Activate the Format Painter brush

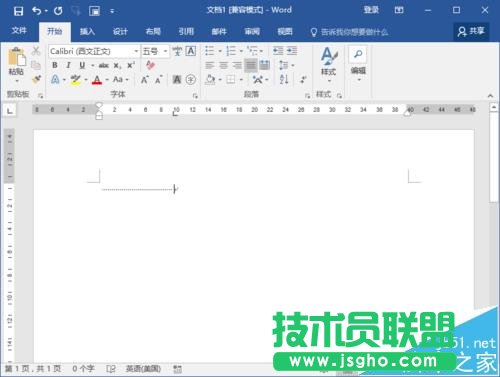[x=36, y=79]
